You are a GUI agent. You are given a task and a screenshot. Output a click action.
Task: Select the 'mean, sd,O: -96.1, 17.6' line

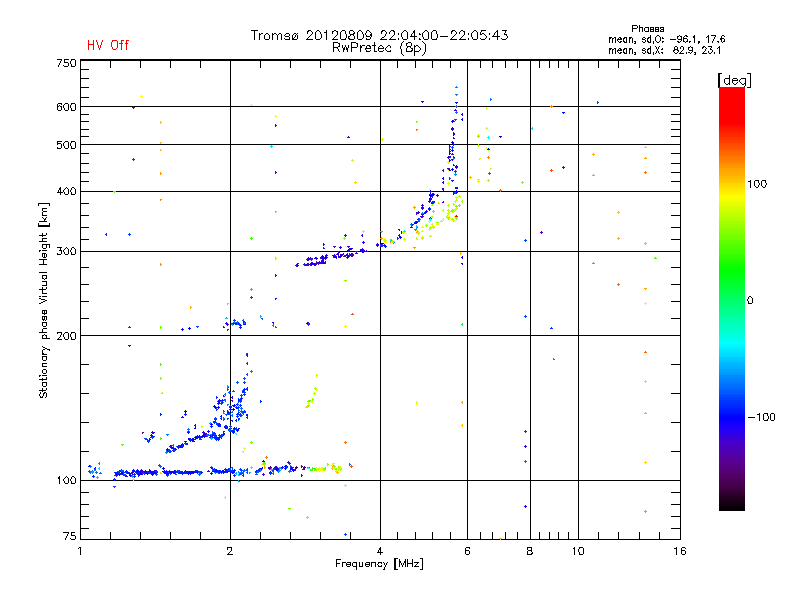point(666,39)
